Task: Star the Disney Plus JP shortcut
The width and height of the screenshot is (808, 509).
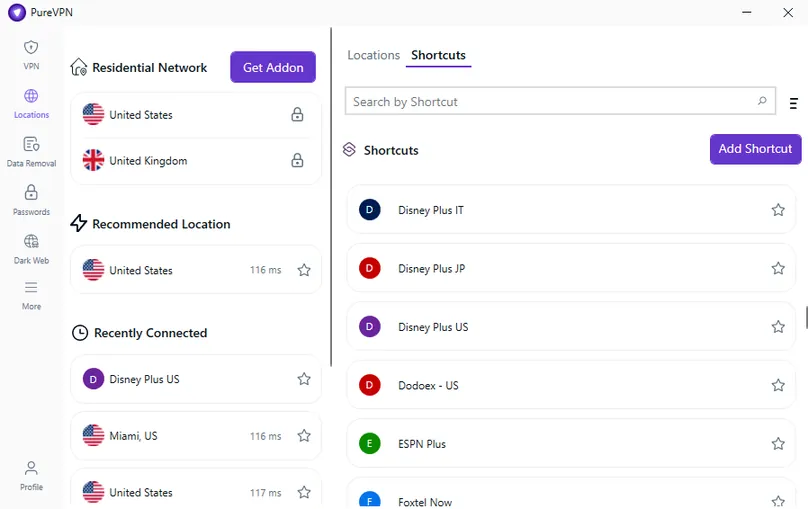Action: point(778,268)
